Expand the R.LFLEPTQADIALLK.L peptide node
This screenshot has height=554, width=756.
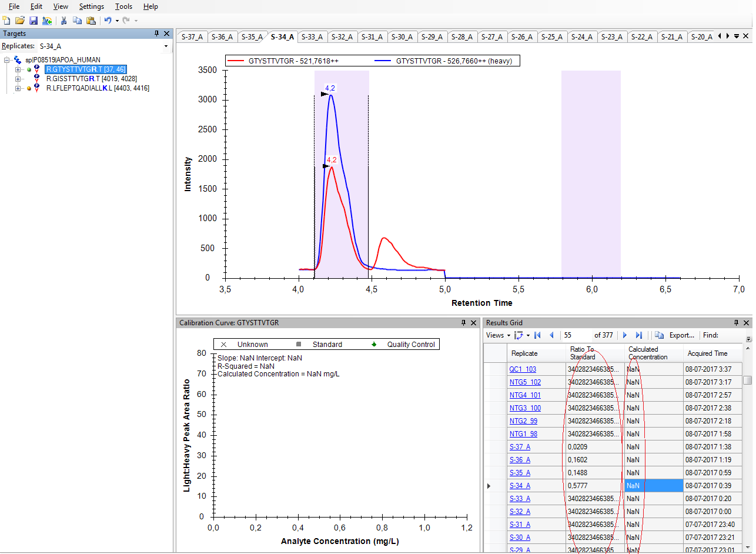18,88
